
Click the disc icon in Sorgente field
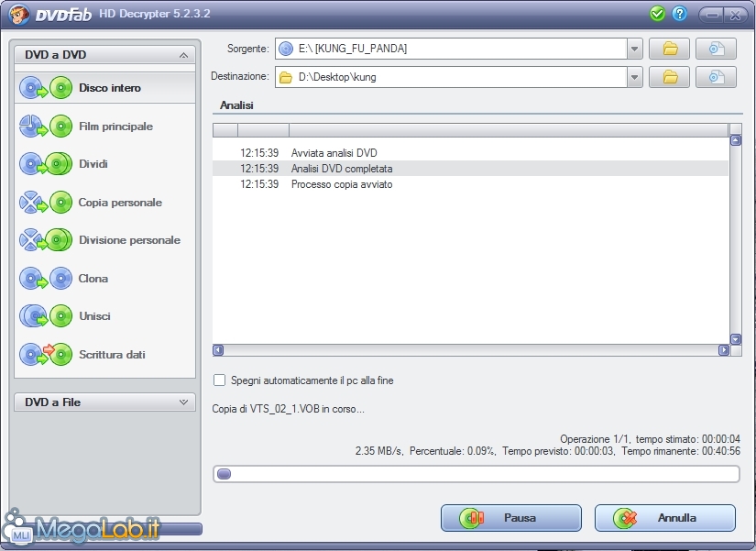[286, 49]
